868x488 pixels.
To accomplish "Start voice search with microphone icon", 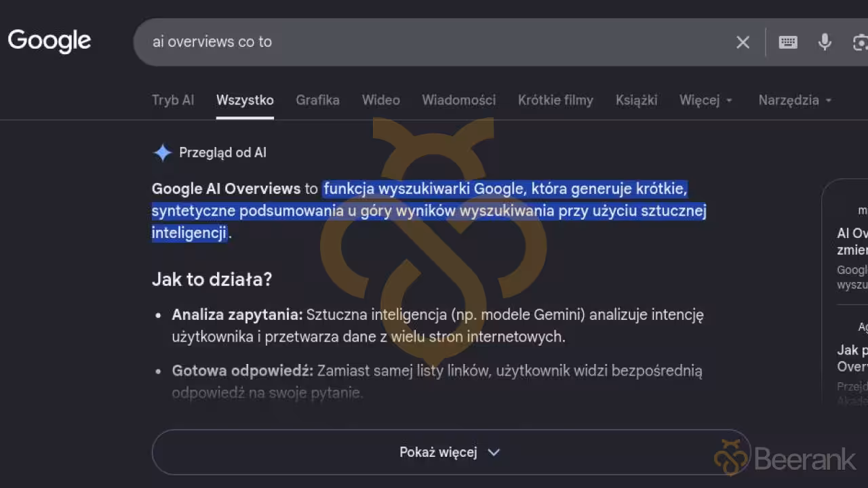I will (825, 42).
